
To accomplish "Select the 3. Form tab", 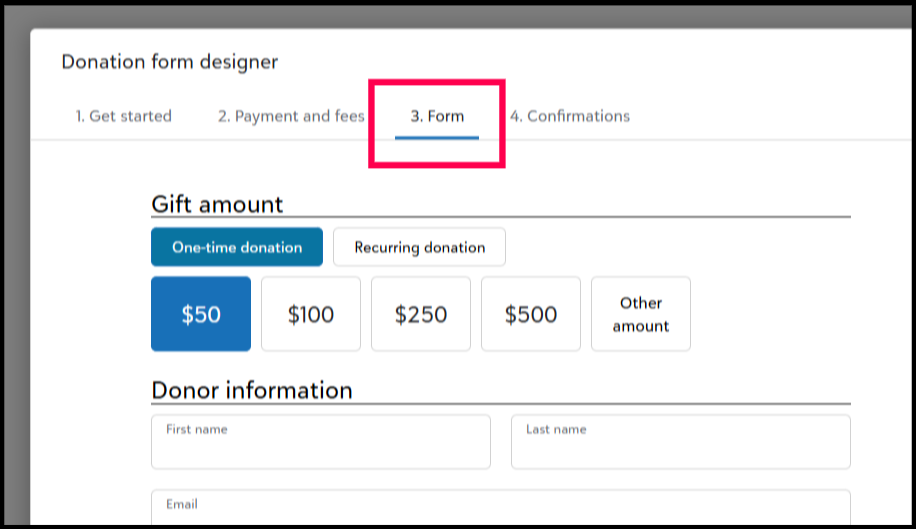I will [437, 116].
